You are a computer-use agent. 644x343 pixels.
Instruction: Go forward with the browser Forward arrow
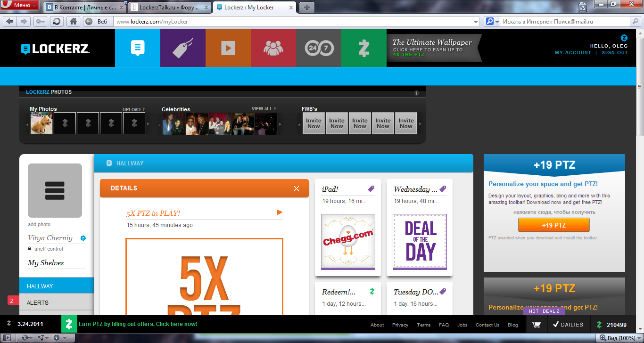(24, 21)
